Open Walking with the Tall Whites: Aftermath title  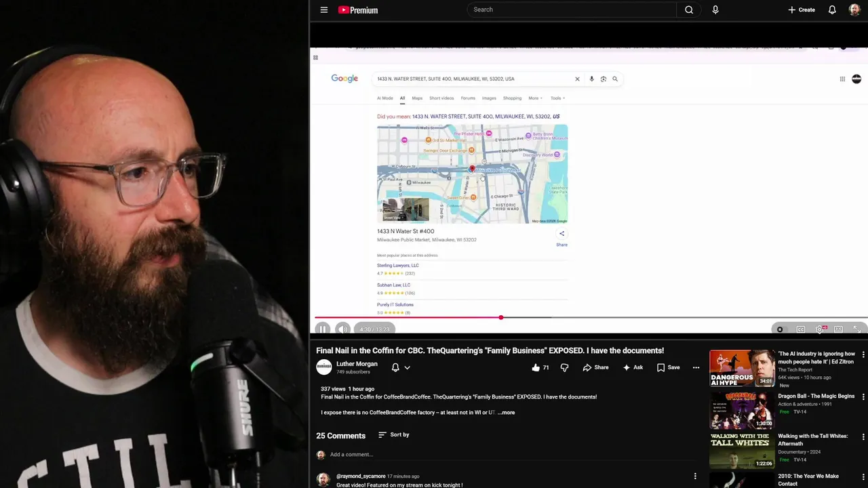click(x=812, y=440)
